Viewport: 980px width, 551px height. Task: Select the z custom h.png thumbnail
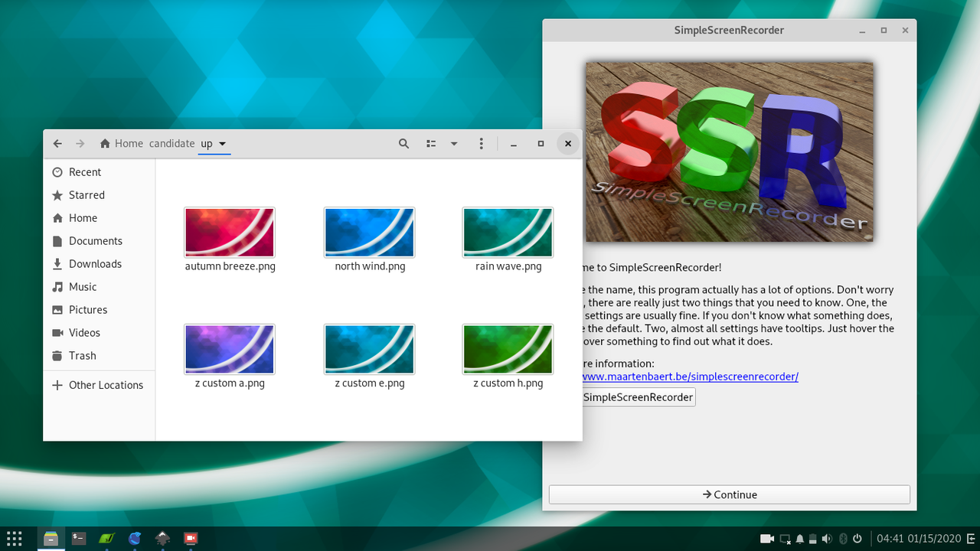pyautogui.click(x=508, y=349)
